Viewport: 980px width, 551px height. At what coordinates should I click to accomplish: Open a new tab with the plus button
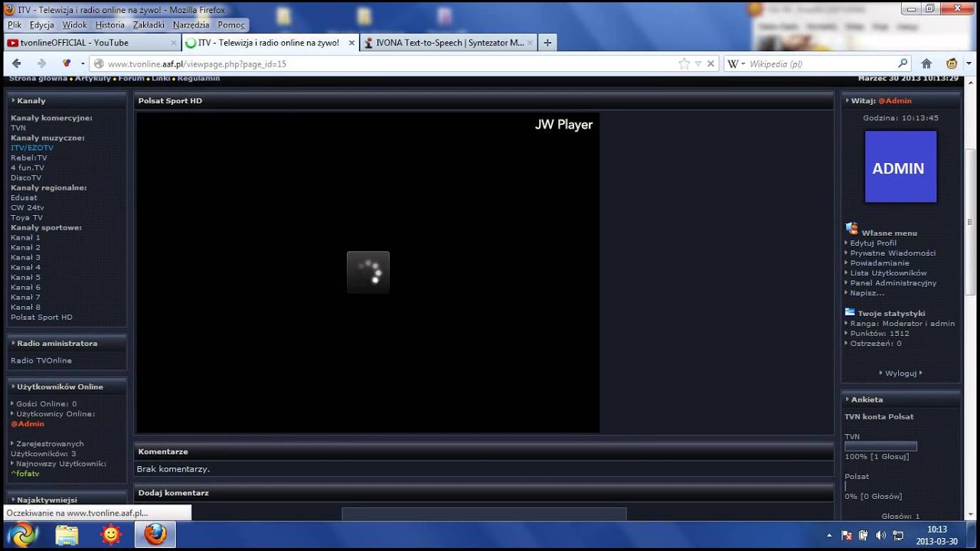[x=547, y=43]
